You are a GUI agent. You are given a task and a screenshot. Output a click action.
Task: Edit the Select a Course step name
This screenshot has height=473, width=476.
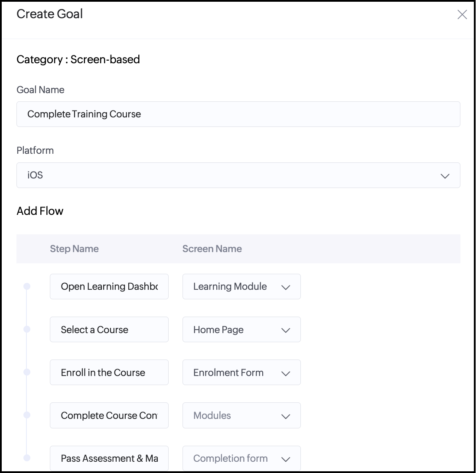[109, 330]
